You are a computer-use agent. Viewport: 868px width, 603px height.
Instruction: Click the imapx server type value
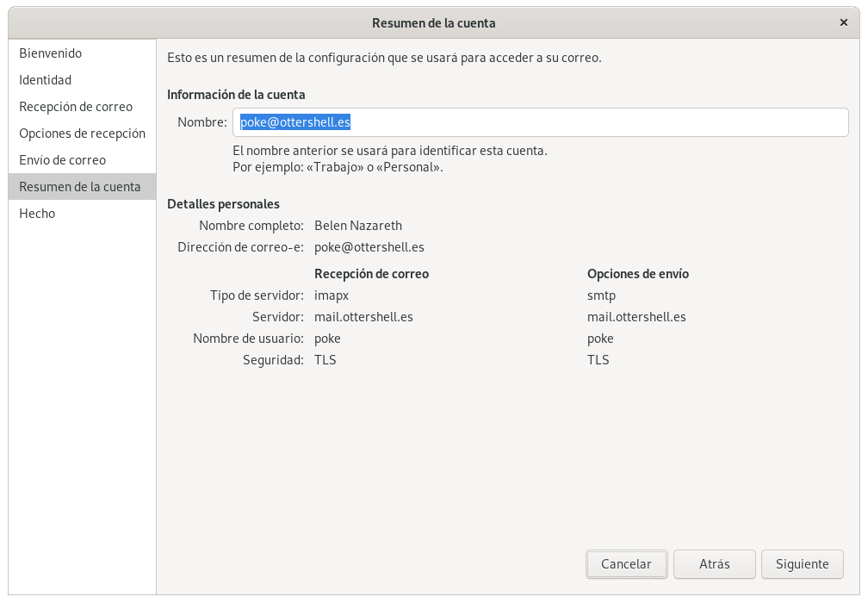click(x=332, y=295)
